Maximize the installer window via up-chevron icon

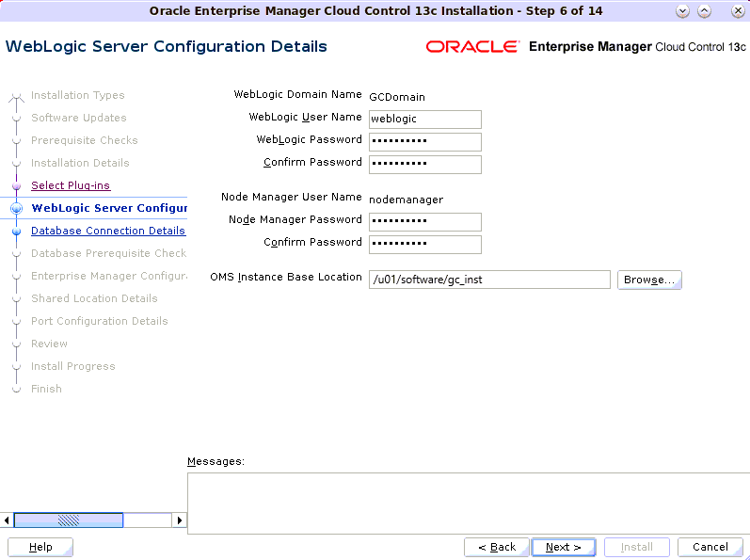(705, 11)
